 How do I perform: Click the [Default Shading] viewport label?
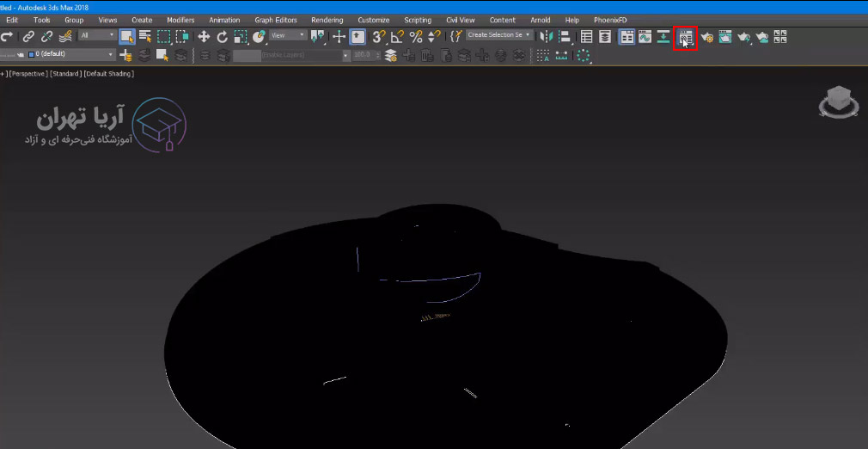pyautogui.click(x=108, y=74)
